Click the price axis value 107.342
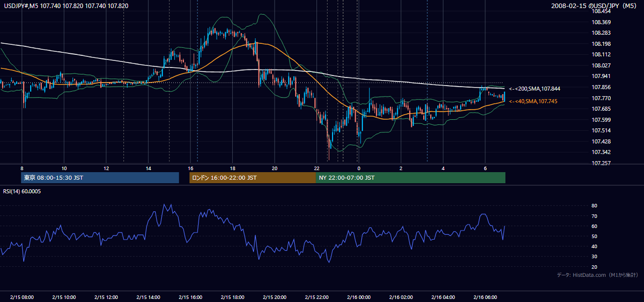This screenshot has width=644, height=302. (602, 152)
